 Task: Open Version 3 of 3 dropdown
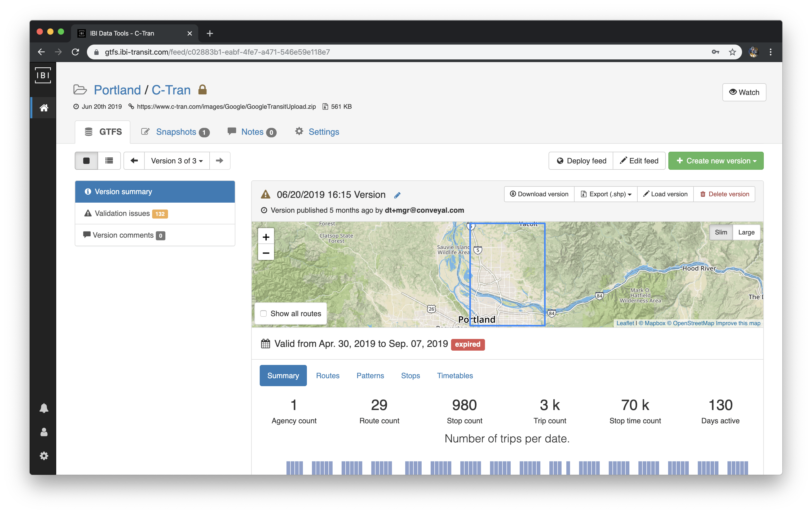click(177, 161)
